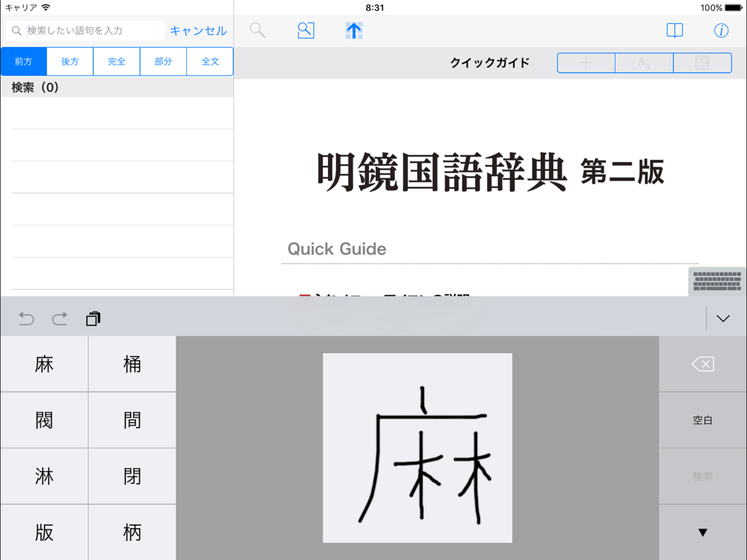
Task: Tap the キャンセル button
Action: (198, 31)
